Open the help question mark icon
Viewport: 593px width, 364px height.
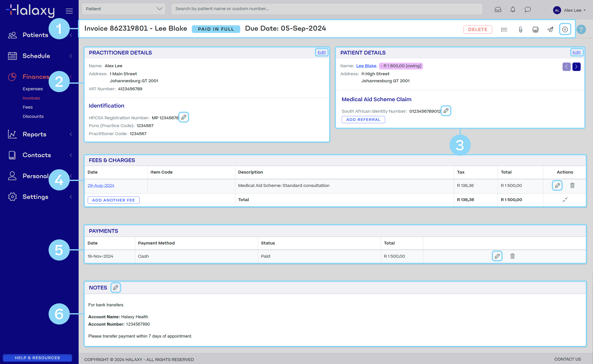point(581,30)
